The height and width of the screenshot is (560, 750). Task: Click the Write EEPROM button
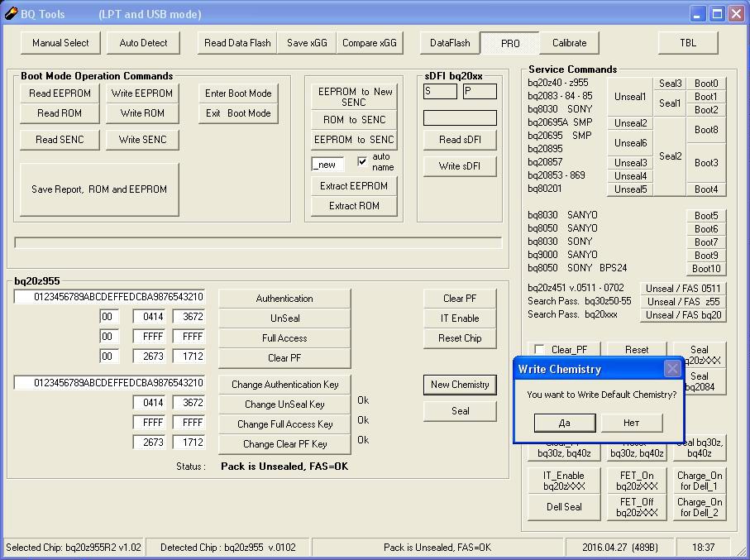tap(142, 93)
